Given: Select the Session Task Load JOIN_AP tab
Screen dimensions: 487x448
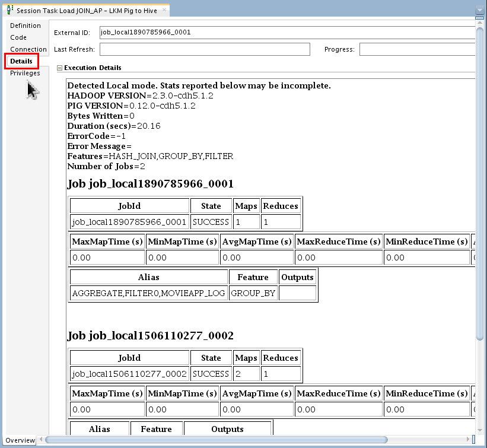Looking at the screenshot, I should [x=87, y=11].
